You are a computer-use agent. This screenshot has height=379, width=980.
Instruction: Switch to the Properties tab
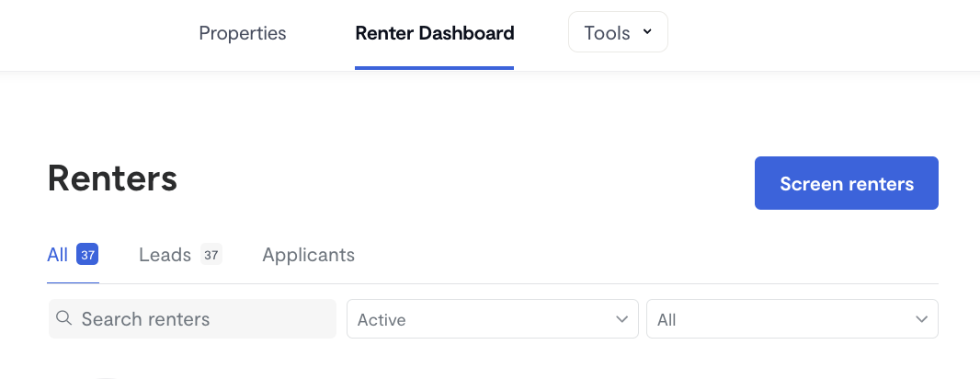click(243, 33)
